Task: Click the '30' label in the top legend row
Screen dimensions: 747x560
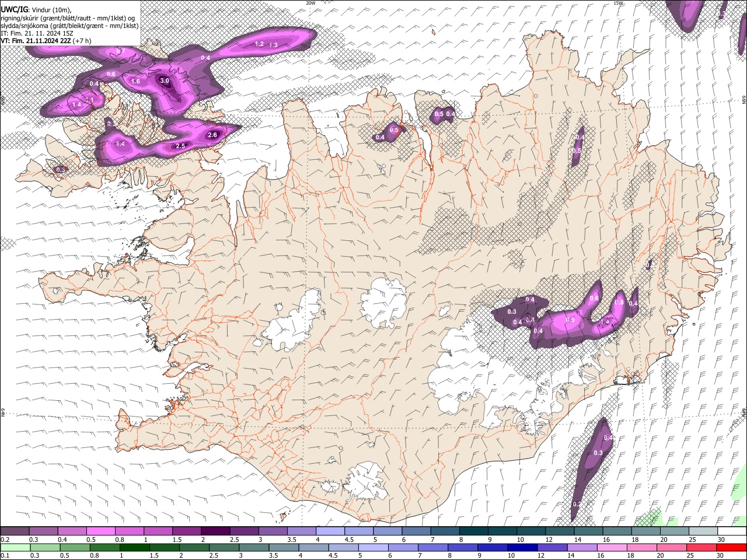Action: point(721,540)
